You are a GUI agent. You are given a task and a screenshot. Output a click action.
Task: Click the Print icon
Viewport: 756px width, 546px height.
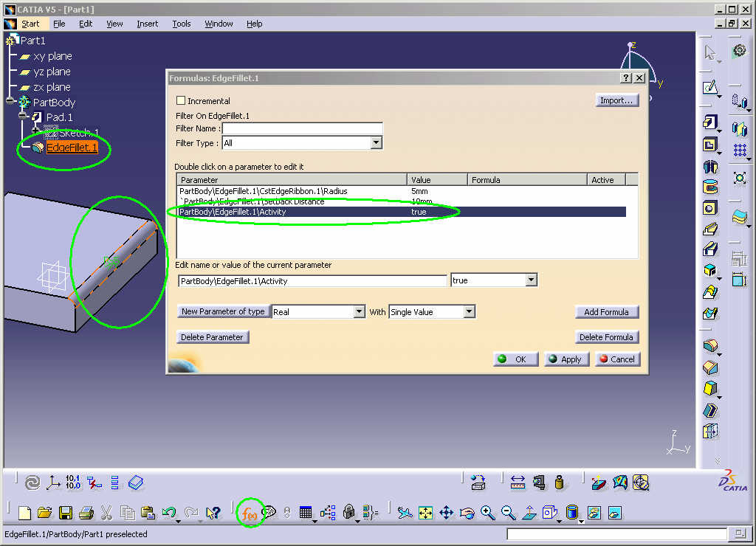[x=86, y=513]
